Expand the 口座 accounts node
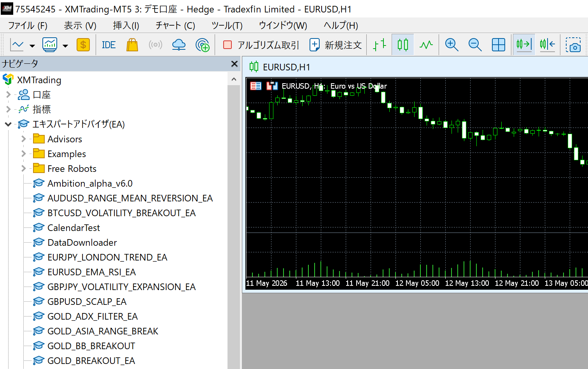This screenshot has height=369, width=588. pos(8,94)
